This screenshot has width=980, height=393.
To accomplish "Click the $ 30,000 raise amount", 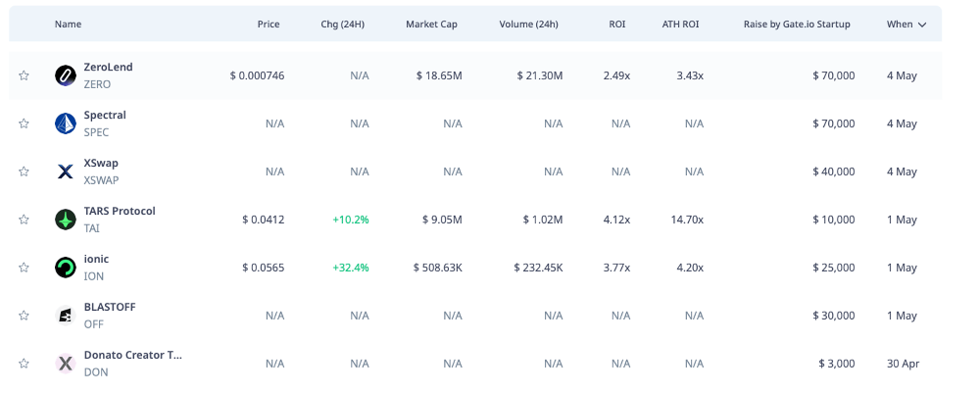I will pyautogui.click(x=834, y=316).
